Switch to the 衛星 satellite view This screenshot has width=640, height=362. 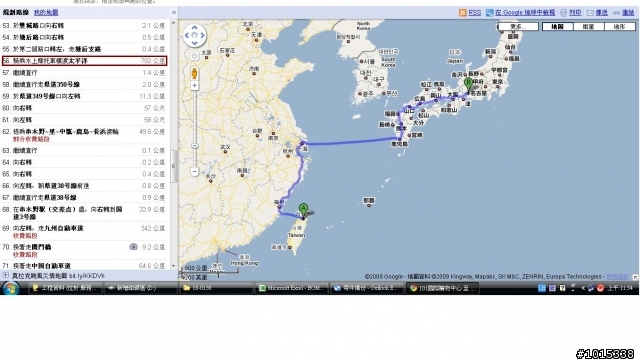coord(588,27)
